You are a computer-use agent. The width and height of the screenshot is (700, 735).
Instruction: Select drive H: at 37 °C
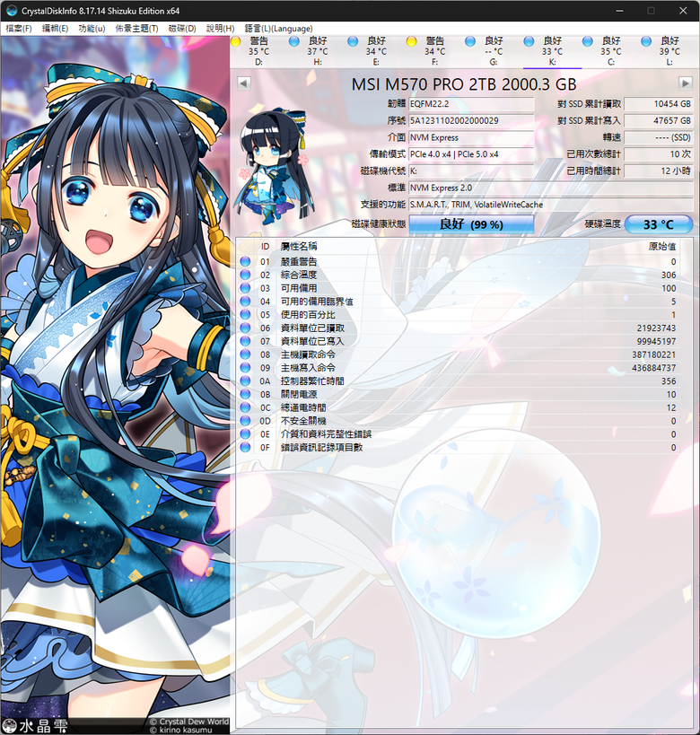tap(318, 51)
